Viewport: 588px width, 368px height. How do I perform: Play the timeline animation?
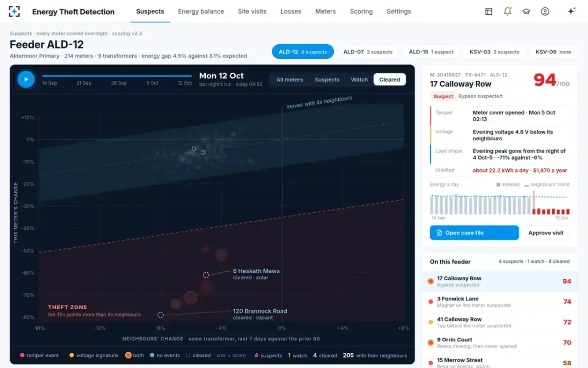click(26, 79)
